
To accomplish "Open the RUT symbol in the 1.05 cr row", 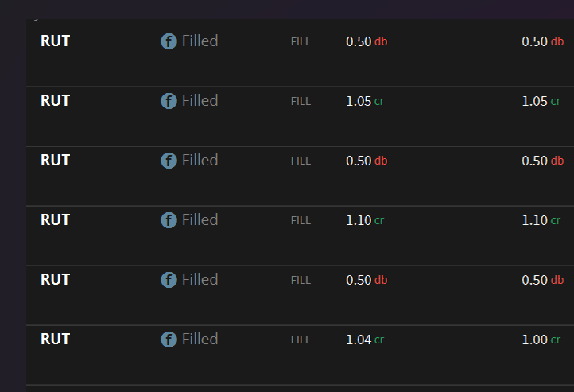I will click(x=55, y=101).
